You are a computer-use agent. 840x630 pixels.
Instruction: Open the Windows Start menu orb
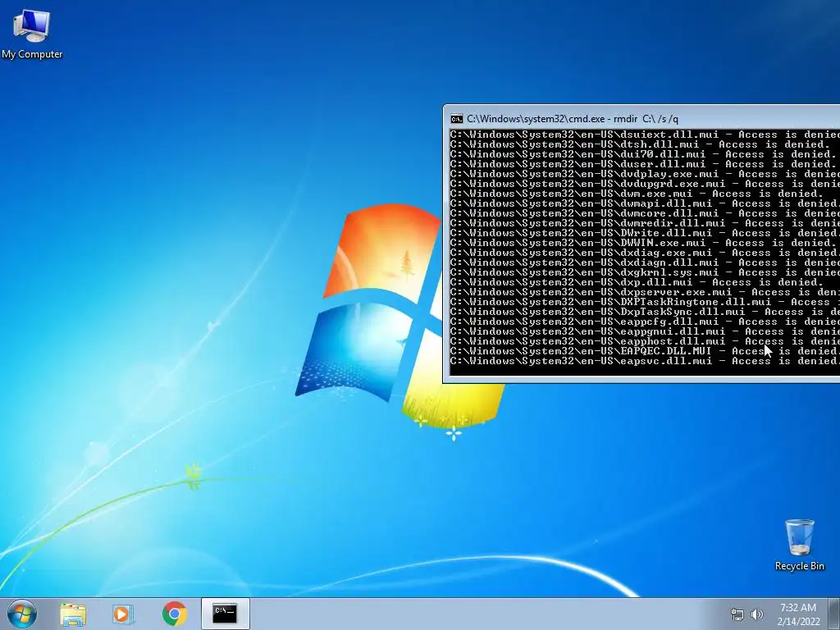click(22, 614)
